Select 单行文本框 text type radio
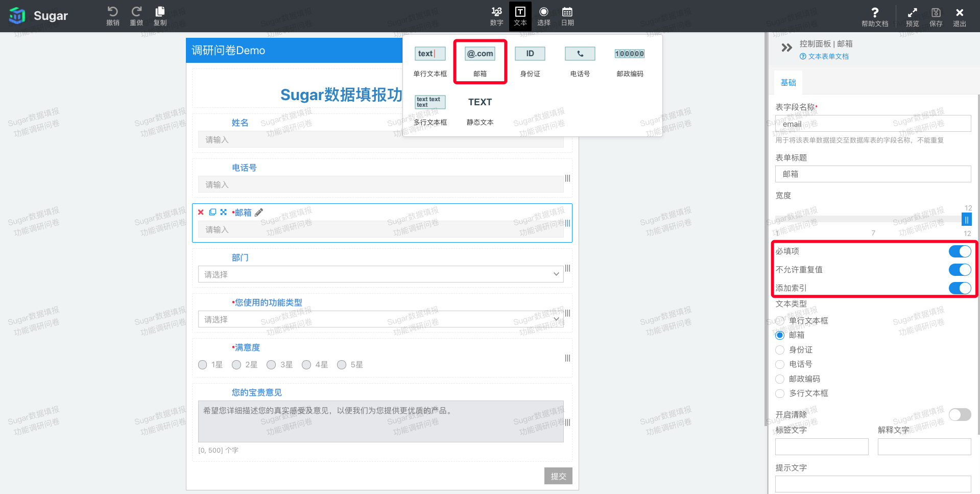The image size is (980, 494). coord(779,321)
